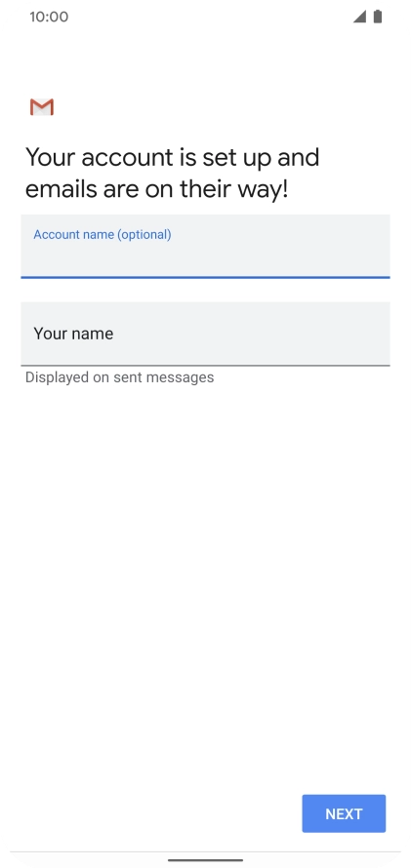Image resolution: width=411 pixels, height=868 pixels.
Task: Tap the right side of the Account name field
Action: coord(344,247)
